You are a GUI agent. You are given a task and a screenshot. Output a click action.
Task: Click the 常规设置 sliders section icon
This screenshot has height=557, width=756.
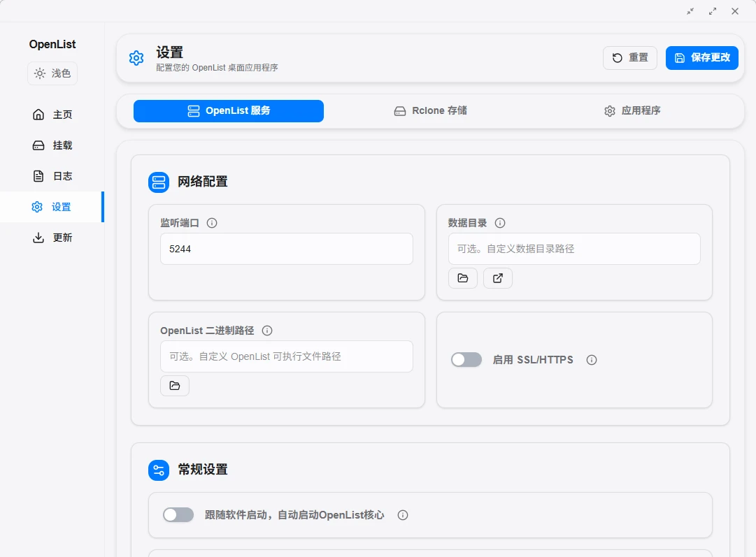[x=159, y=470]
